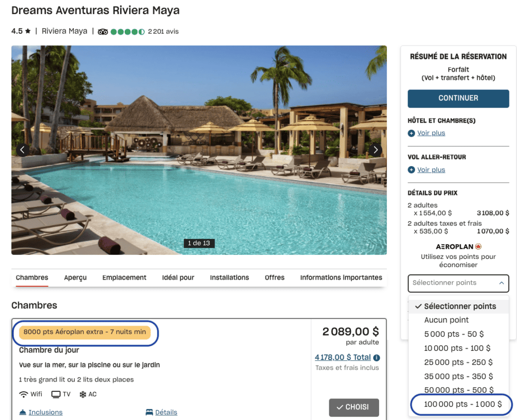Go to the previous hotel photo
This screenshot has width=517, height=420.
[x=22, y=150]
